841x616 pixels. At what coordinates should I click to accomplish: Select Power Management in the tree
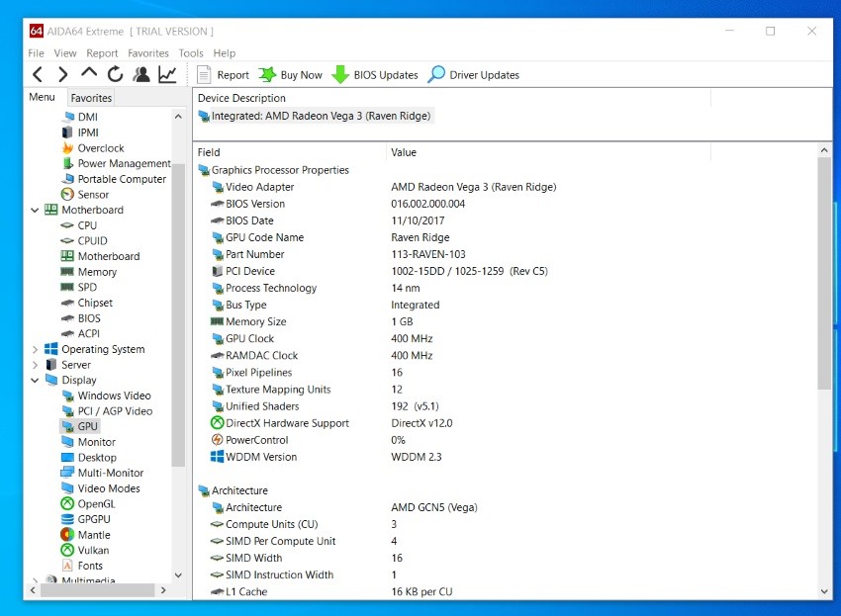[117, 163]
